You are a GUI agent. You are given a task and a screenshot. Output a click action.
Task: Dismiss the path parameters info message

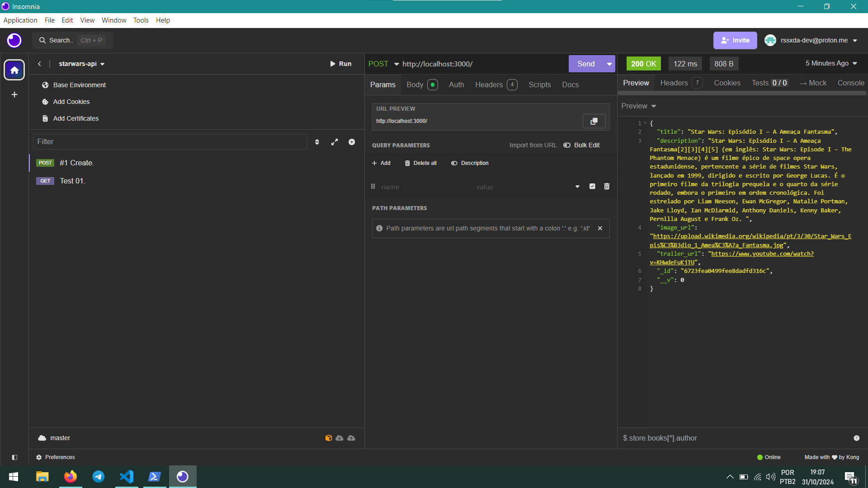click(600, 228)
